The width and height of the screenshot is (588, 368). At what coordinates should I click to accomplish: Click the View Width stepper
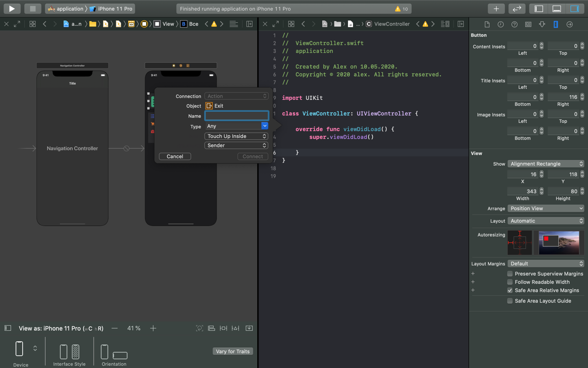(x=541, y=191)
